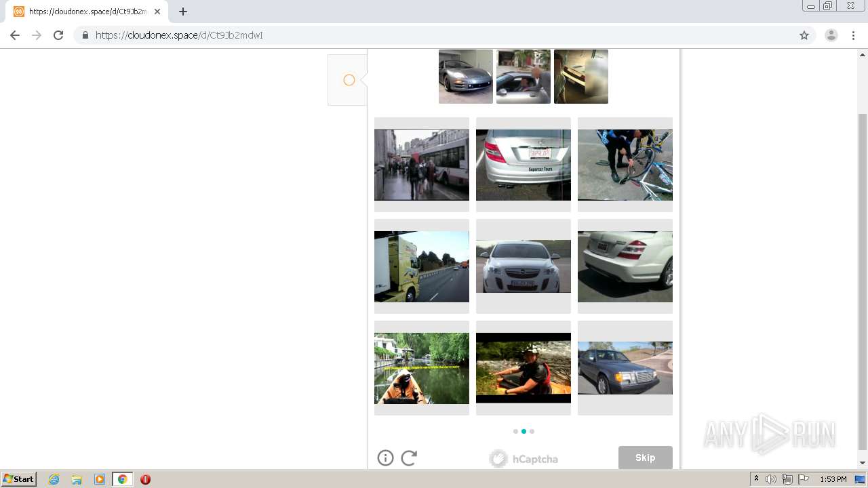
Task: Select the cloudonex.space tab
Action: (88, 12)
